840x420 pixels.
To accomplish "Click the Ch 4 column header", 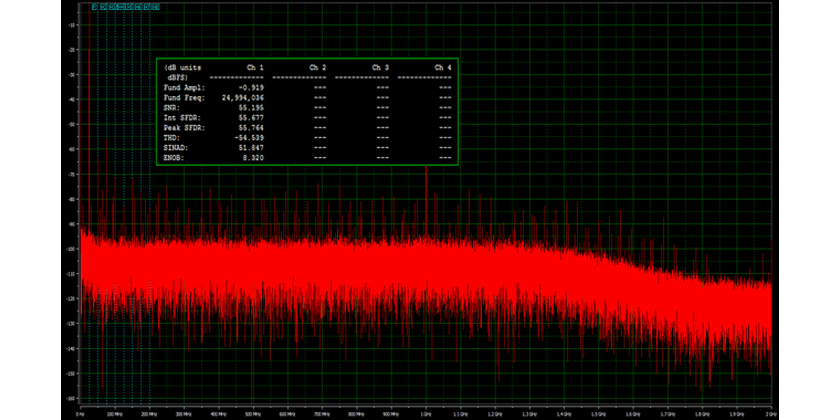I will click(443, 67).
